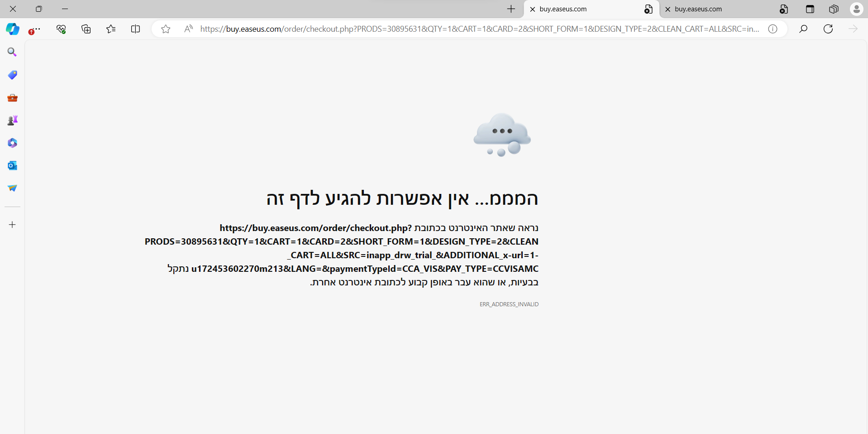Switch to the inactive buy.easeus.com tab
The width and height of the screenshot is (868, 434).
[x=726, y=9]
